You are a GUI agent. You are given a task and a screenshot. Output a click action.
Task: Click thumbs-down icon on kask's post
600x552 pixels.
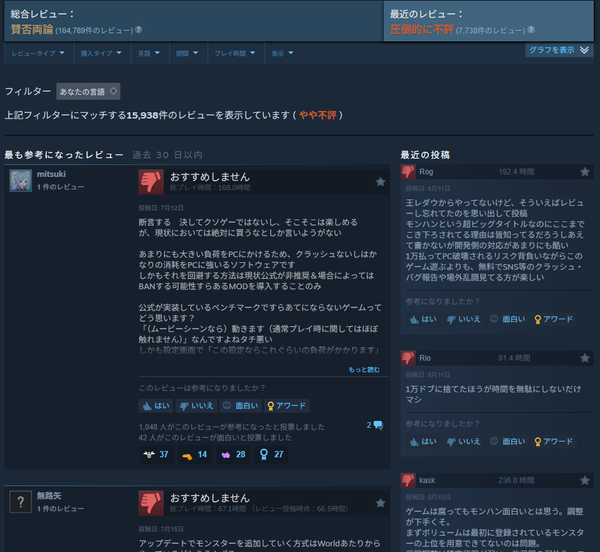click(x=408, y=480)
